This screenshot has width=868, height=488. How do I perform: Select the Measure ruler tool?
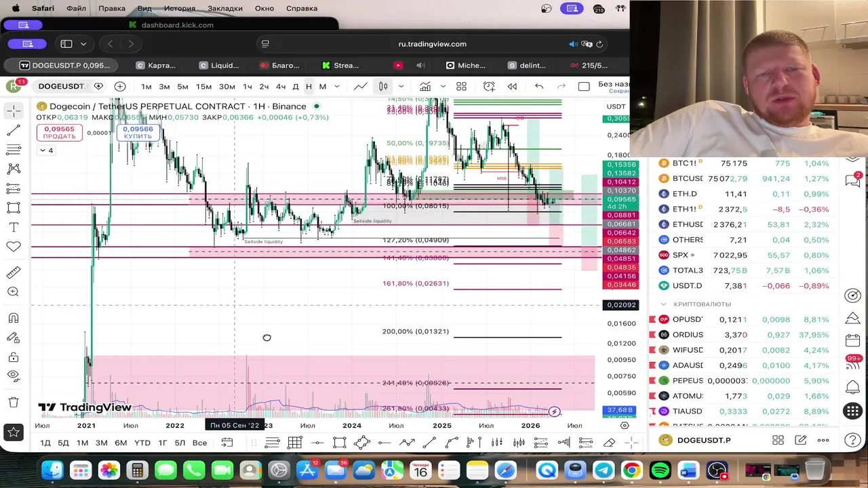coord(14,272)
